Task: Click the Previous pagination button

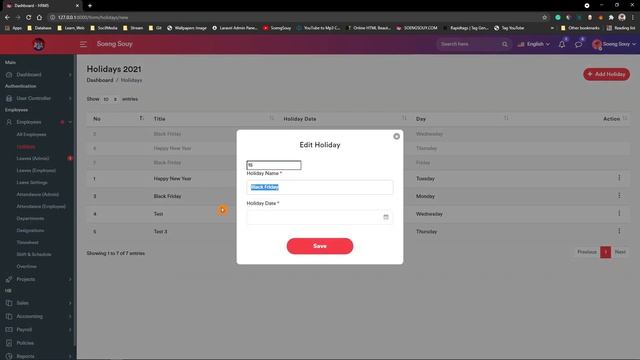Action: pyautogui.click(x=587, y=252)
